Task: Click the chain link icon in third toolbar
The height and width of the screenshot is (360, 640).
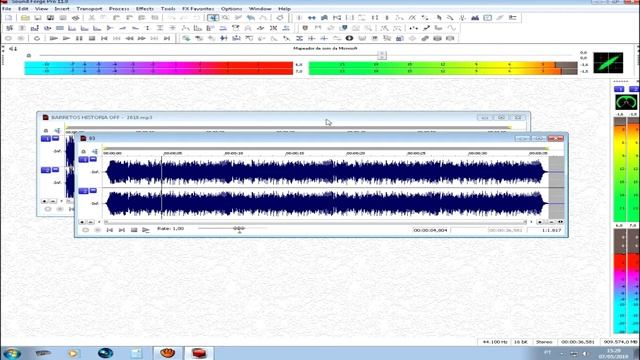Action: coord(425,38)
